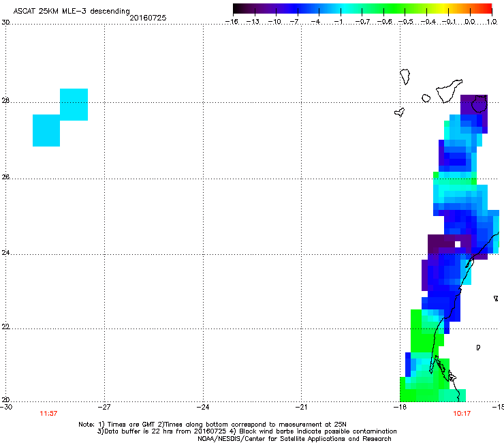Click the 'NOAA/NESDIS/Center for Satellite Applications and Research' credit
The image size is (504, 443).
[294, 439]
